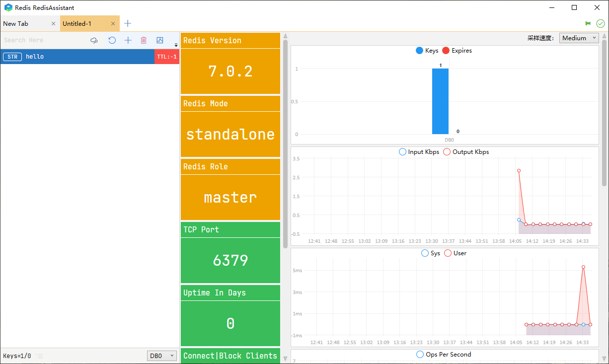This screenshot has height=364, width=609.
Task: Click the STR type badge on hello key
Action: [12, 57]
